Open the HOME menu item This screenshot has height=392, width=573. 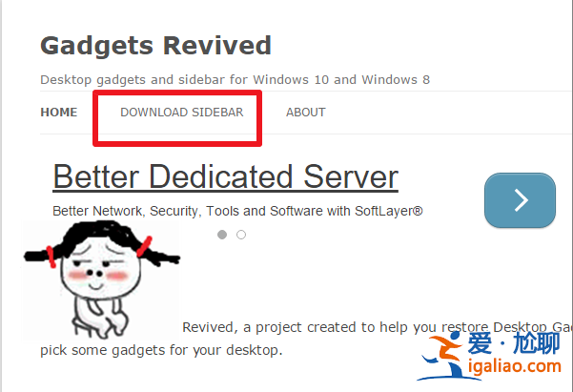pos(59,113)
